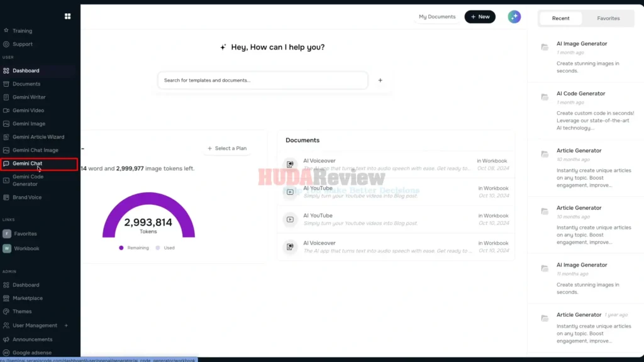Click the Gemini Image picture icon
This screenshot has height=362, width=644.
click(x=6, y=124)
